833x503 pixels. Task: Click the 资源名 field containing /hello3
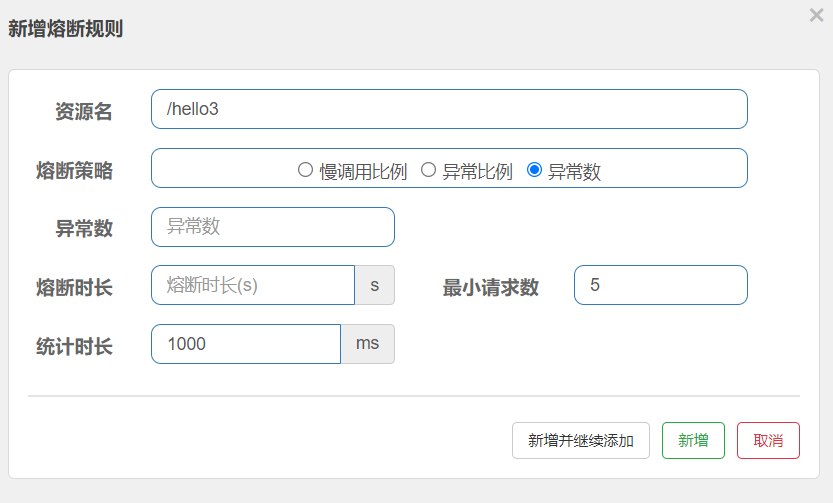[449, 109]
